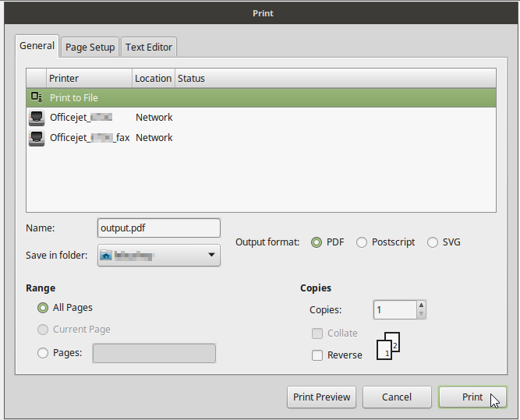The width and height of the screenshot is (520, 420).
Task: Select the PDF output format
Action: [317, 242]
